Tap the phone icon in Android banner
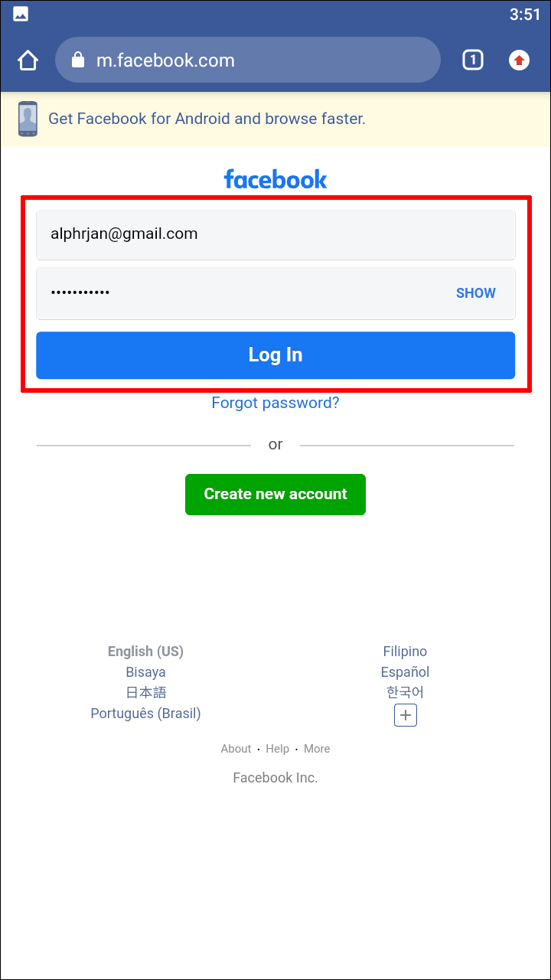 (28, 119)
